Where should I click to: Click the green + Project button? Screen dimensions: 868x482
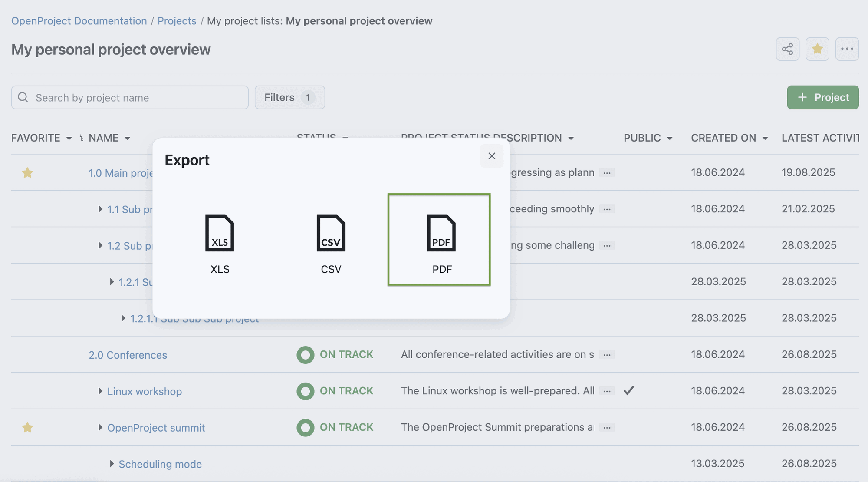point(822,97)
